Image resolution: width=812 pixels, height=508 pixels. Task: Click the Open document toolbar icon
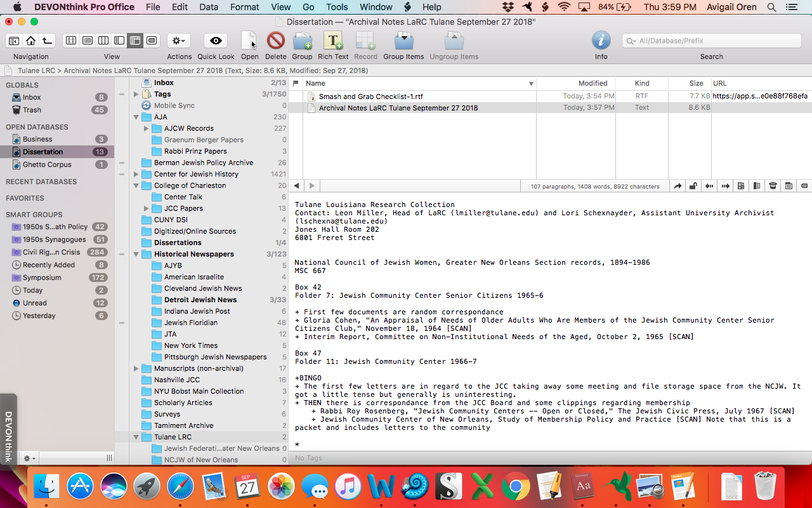[249, 41]
